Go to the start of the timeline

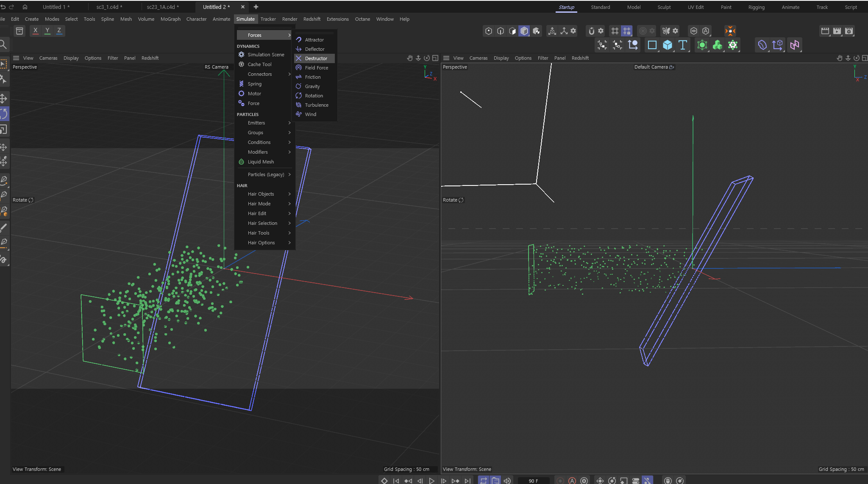click(x=396, y=481)
